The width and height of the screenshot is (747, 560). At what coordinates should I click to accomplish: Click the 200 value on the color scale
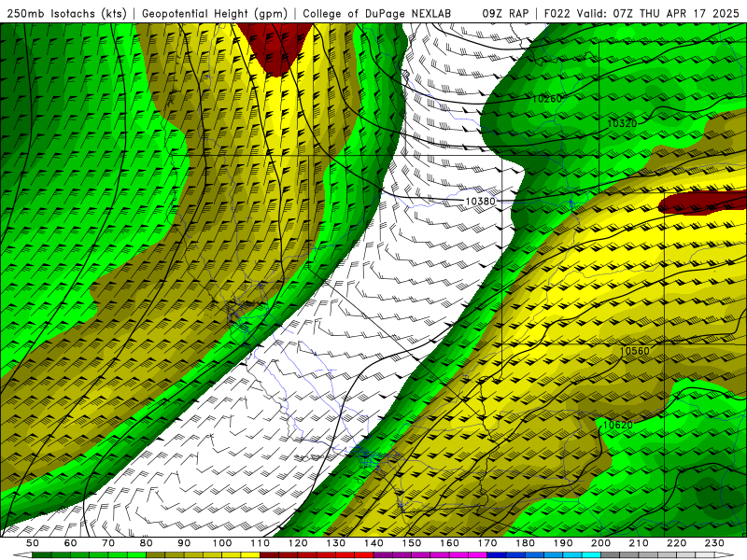tap(600, 543)
